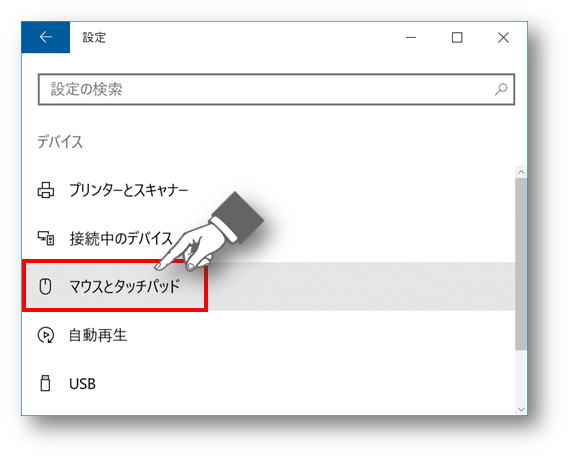This screenshot has width=570, height=458.
Task: Close the 設定 window
Action: 503,37
